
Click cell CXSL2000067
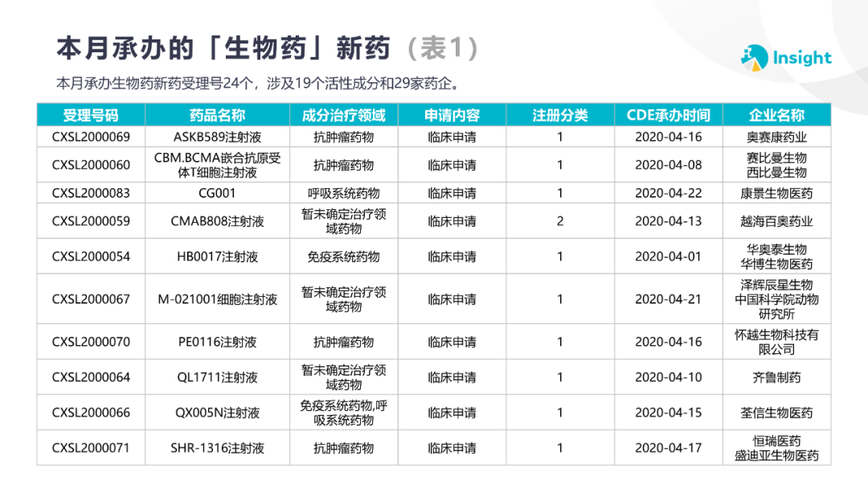click(x=91, y=299)
